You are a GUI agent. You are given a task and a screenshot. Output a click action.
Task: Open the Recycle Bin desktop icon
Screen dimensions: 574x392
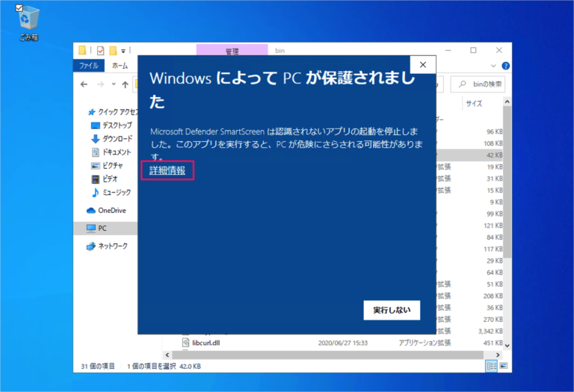click(28, 21)
